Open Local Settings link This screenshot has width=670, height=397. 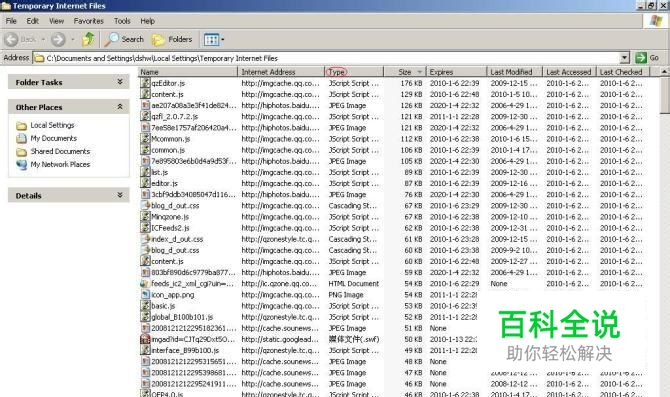click(52, 125)
